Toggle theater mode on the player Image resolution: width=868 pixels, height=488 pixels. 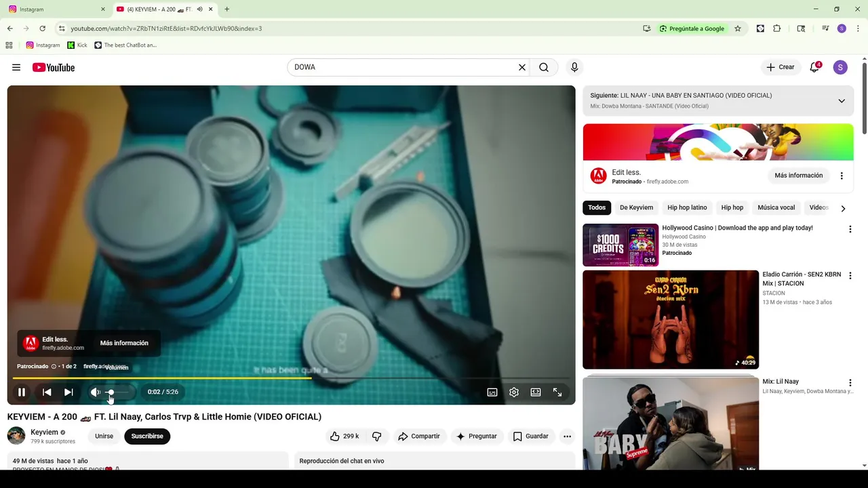tap(536, 392)
